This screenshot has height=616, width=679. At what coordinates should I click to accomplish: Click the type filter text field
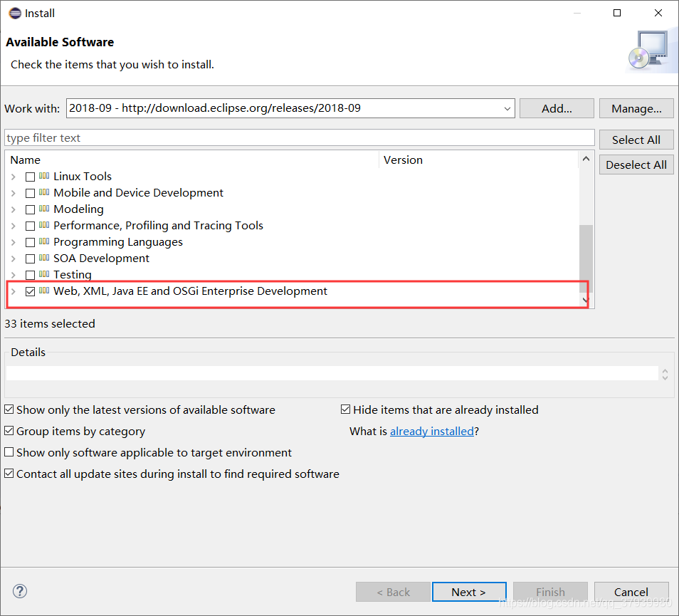(299, 137)
